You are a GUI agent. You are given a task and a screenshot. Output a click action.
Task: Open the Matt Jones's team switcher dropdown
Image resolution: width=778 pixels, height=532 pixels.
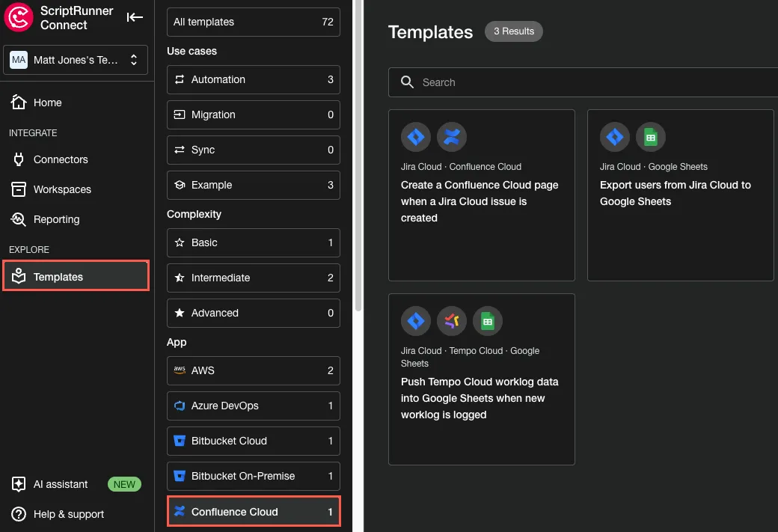76,60
